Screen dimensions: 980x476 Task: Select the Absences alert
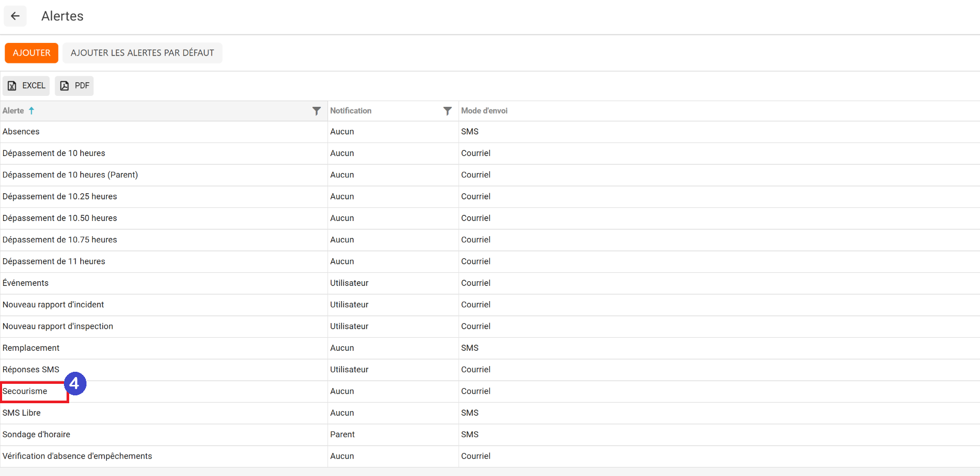click(x=21, y=131)
